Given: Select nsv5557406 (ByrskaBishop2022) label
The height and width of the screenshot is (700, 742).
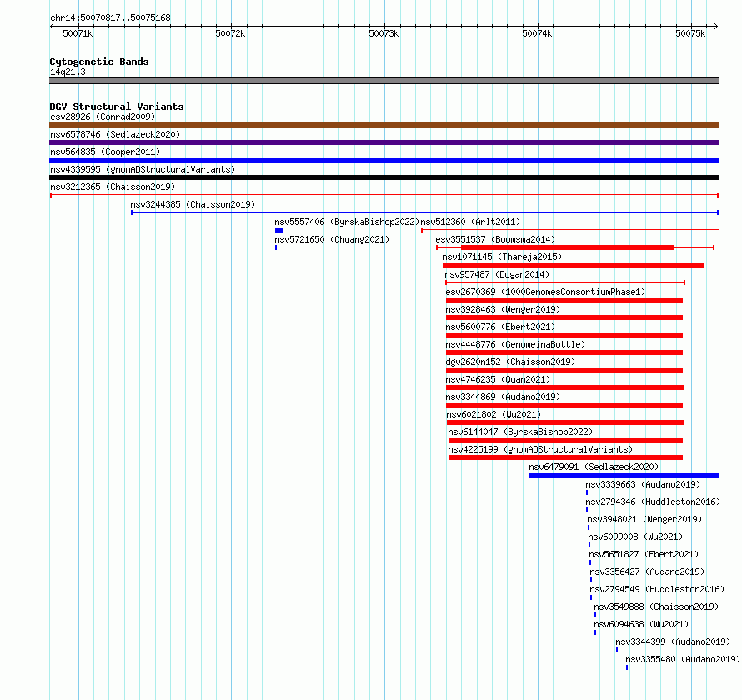Looking at the screenshot, I should pyautogui.click(x=347, y=222).
